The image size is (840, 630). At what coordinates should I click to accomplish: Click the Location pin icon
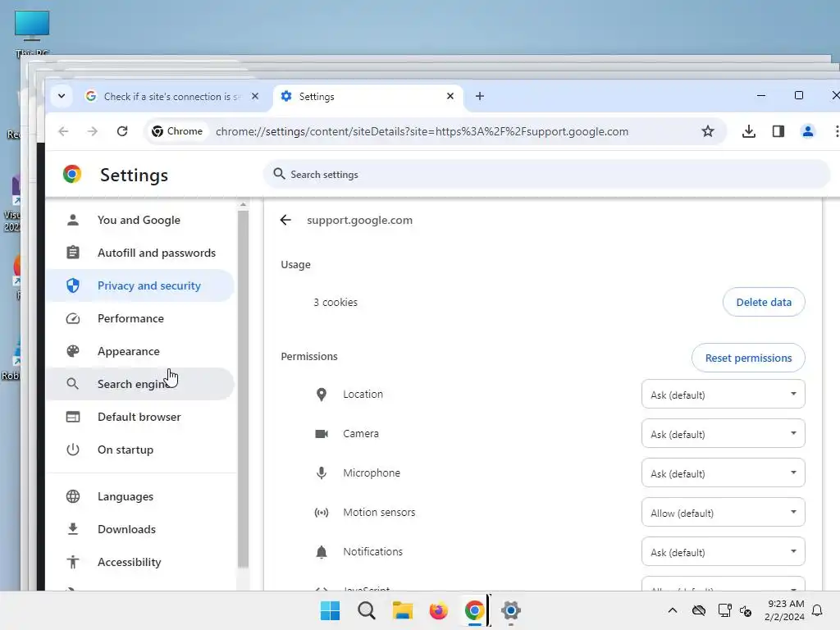(x=322, y=395)
